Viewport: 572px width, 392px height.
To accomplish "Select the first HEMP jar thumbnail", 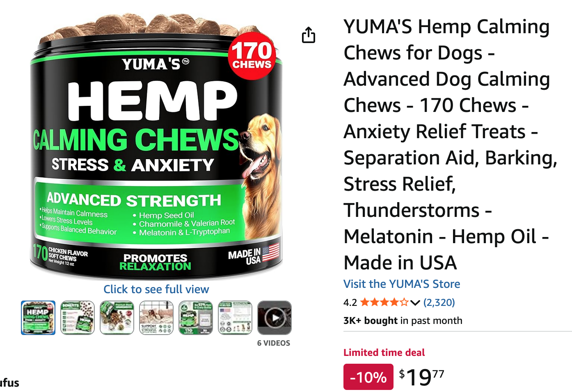I will (x=38, y=318).
